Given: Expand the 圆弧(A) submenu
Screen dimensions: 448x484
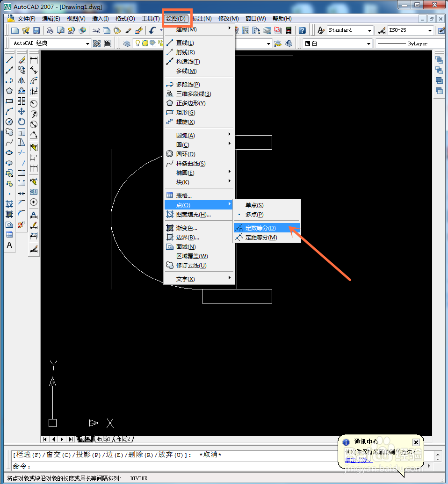Looking at the screenshot, I should (x=199, y=135).
